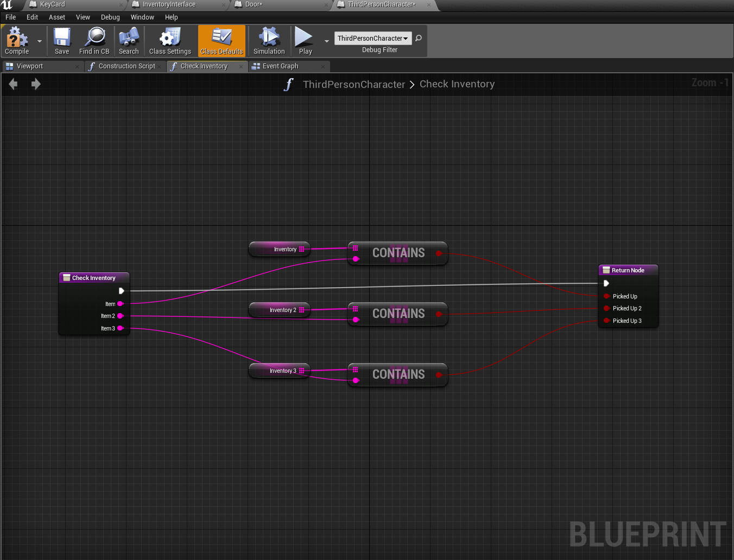Open the File menu
The image size is (734, 560).
pyautogui.click(x=10, y=17)
